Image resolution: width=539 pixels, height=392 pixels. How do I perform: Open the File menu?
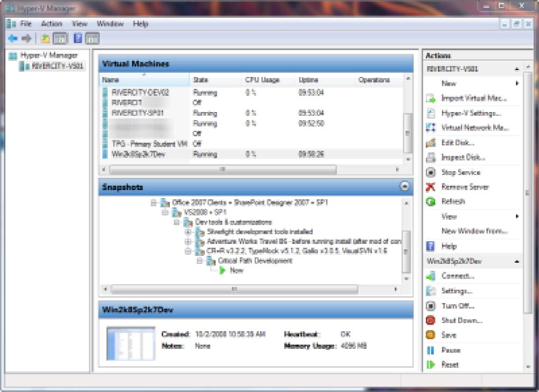coord(26,24)
